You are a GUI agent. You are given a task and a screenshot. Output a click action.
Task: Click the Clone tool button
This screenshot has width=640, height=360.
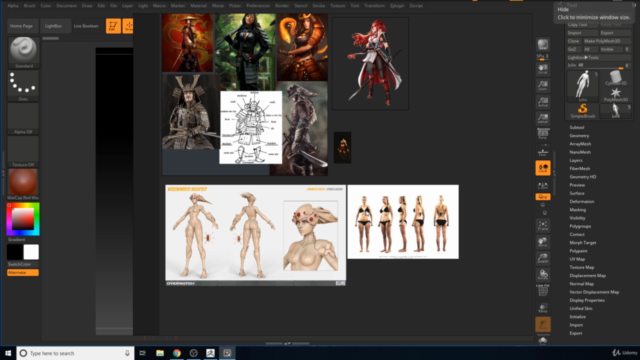pos(573,41)
